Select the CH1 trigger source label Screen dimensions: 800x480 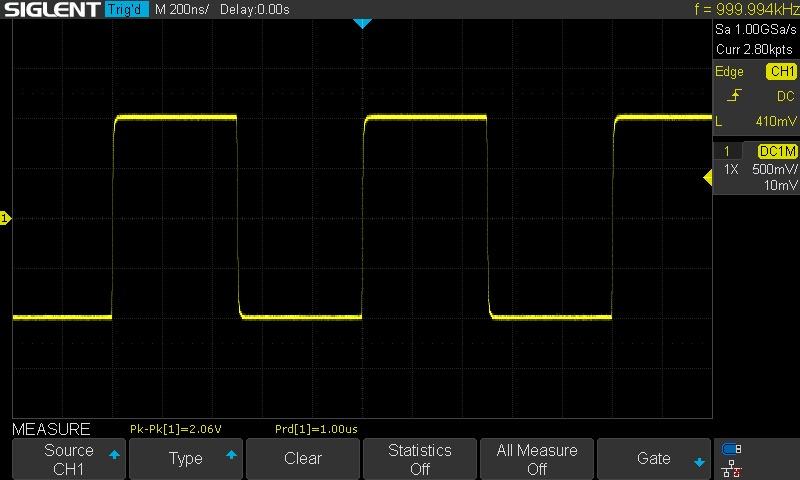780,72
